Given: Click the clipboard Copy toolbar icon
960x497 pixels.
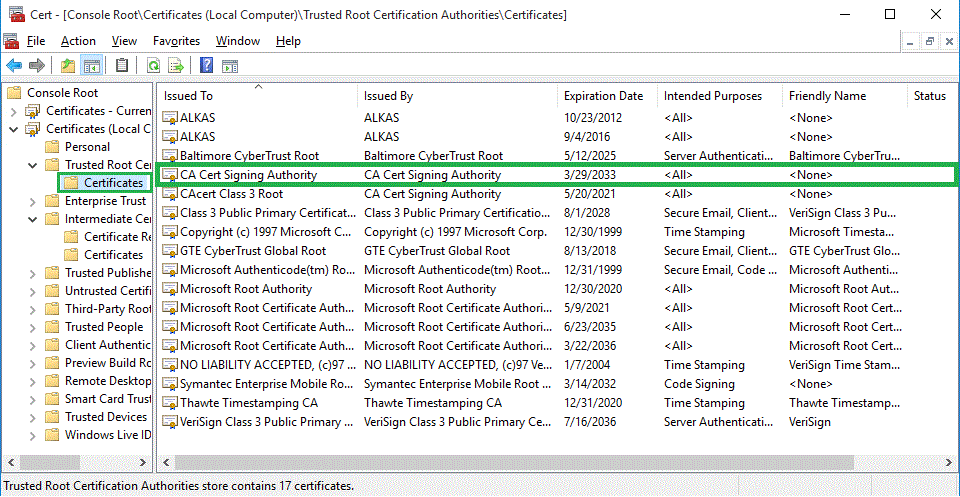Looking at the screenshot, I should click(122, 66).
